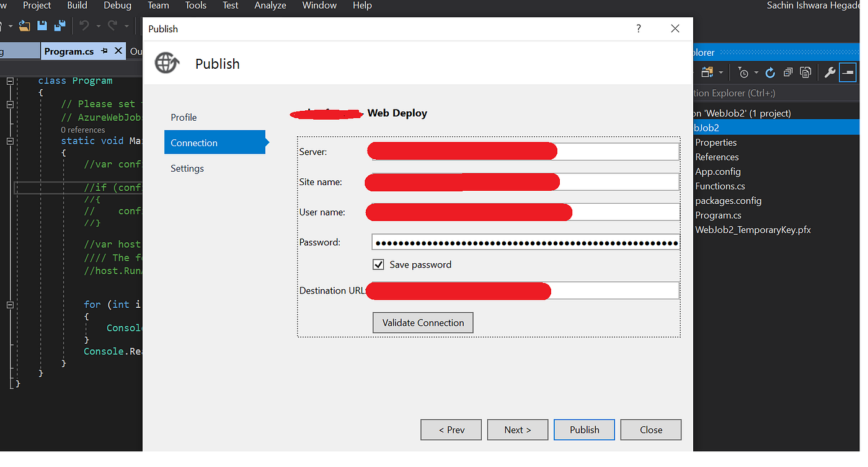The image size is (868, 467).
Task: Click the < Prev button
Action: coord(451,429)
